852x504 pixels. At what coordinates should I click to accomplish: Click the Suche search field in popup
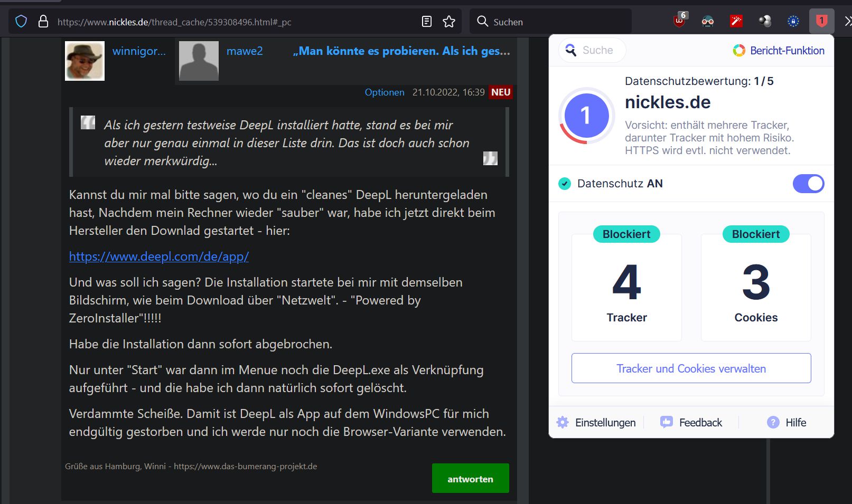point(592,50)
